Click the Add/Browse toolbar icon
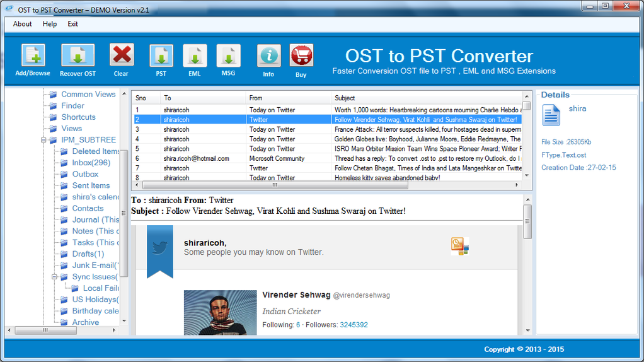 coord(33,55)
